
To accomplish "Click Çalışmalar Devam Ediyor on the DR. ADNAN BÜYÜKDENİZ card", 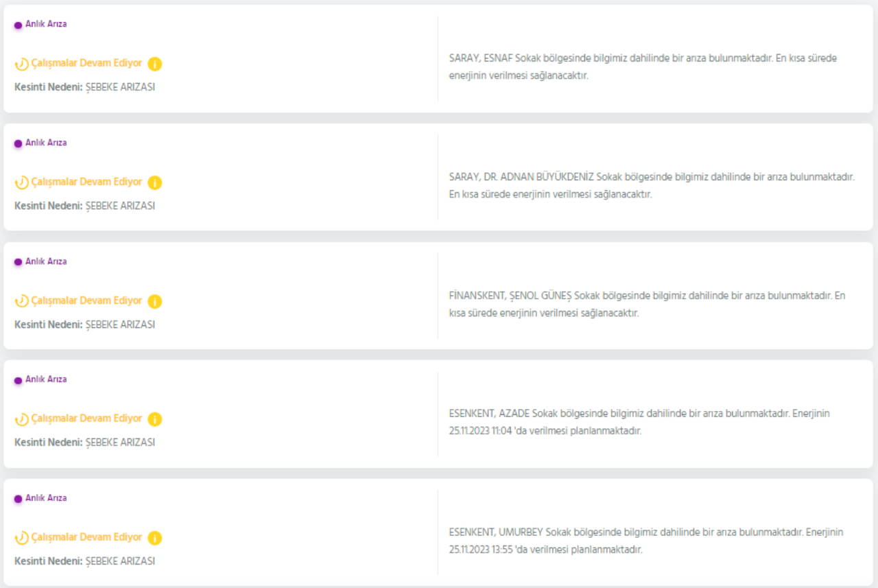I will pos(86,182).
